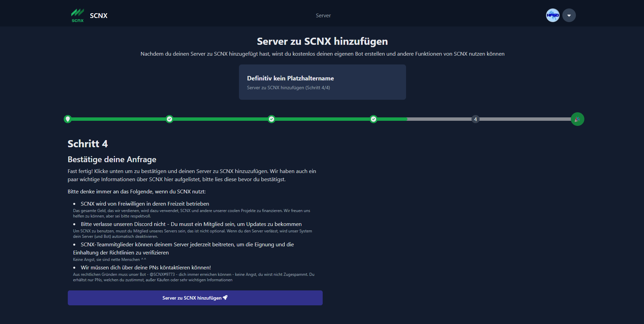The width and height of the screenshot is (644, 324).
Task: Click the Bestätige deine Anfrage subheading
Action: (x=112, y=159)
